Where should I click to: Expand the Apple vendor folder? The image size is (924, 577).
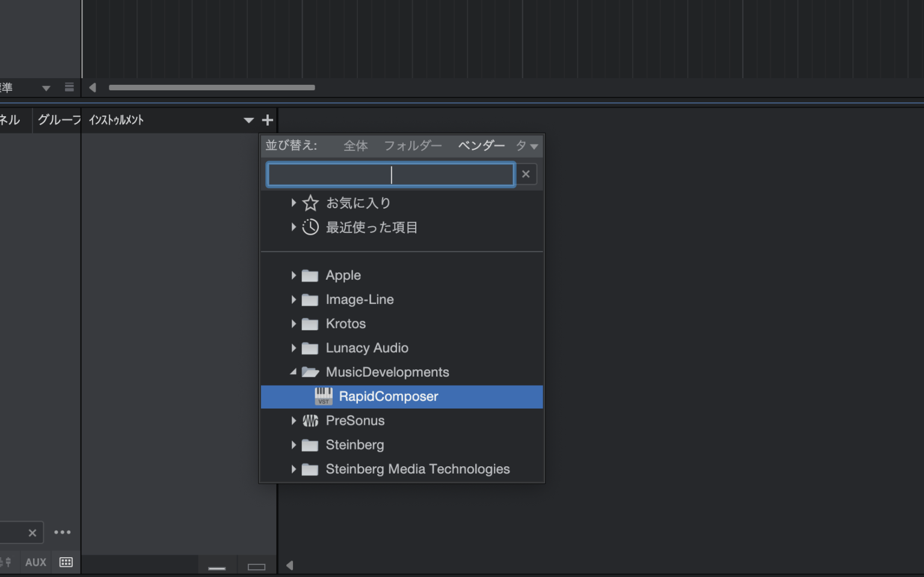tap(293, 275)
